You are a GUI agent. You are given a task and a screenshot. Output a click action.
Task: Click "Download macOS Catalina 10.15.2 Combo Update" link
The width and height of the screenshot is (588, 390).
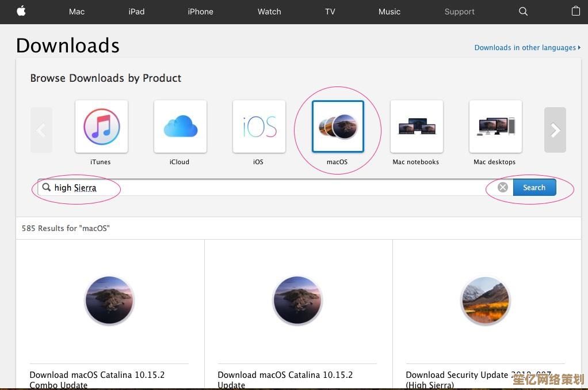pos(97,380)
